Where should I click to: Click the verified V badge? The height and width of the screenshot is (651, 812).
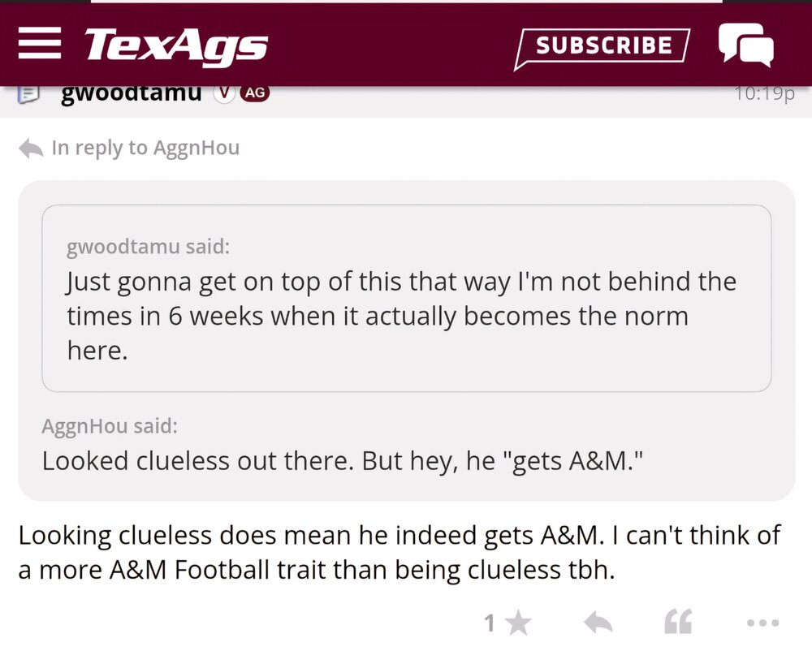point(223,93)
